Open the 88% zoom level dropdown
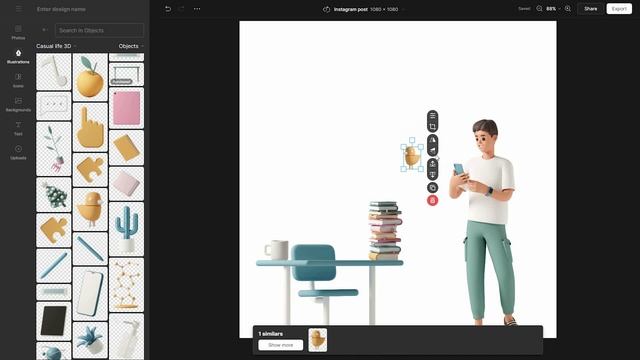The width and height of the screenshot is (640, 360). tap(553, 9)
